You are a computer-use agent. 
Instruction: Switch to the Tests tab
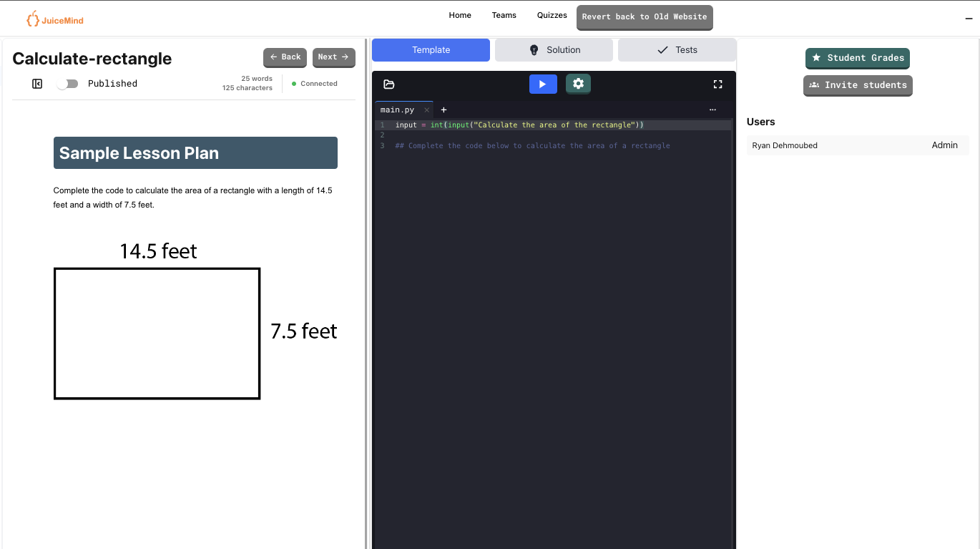click(x=677, y=49)
